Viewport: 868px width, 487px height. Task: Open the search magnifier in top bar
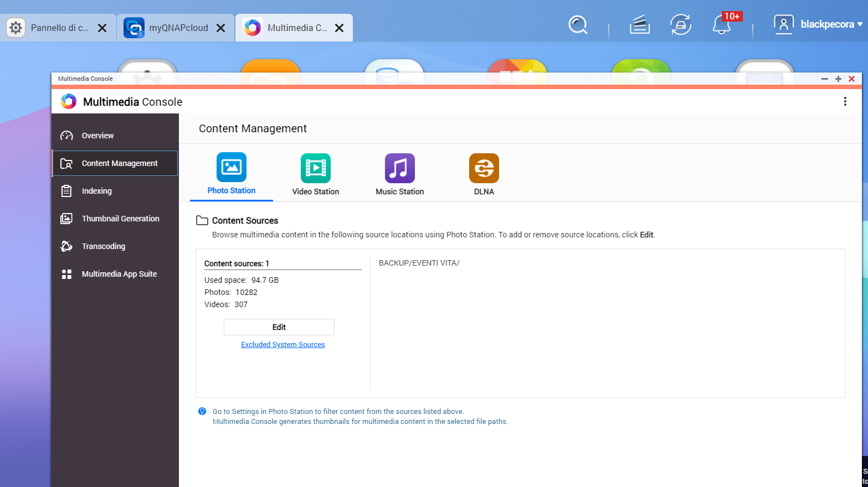click(x=578, y=25)
